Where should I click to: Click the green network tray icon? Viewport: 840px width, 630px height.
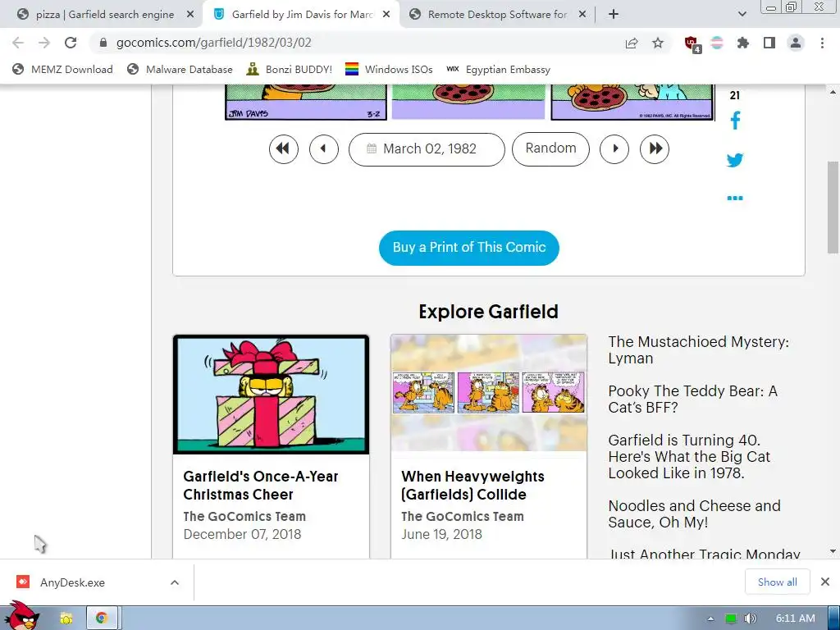(x=731, y=619)
